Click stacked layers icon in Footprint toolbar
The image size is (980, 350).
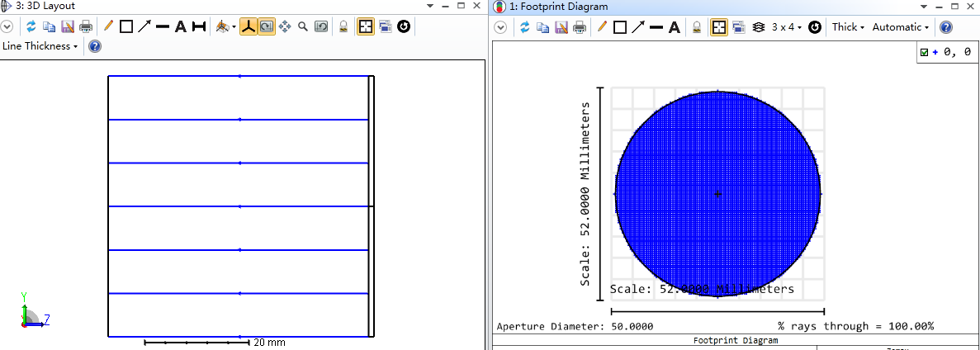(x=759, y=27)
